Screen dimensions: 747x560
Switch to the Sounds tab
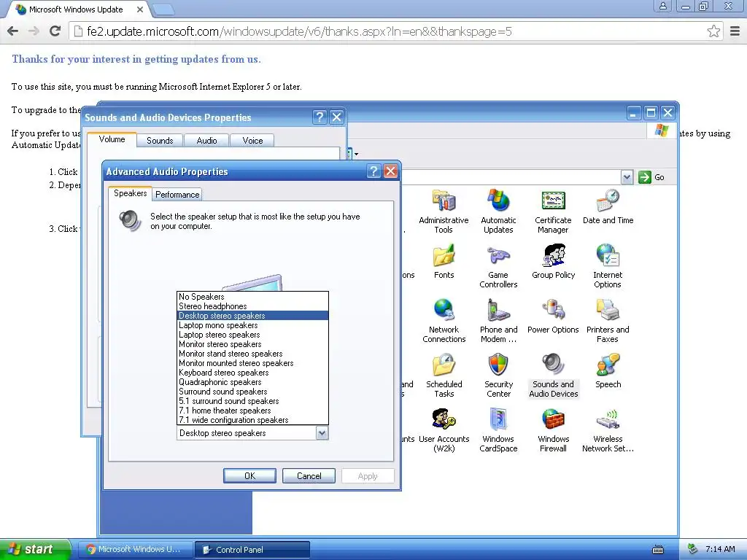tap(160, 141)
